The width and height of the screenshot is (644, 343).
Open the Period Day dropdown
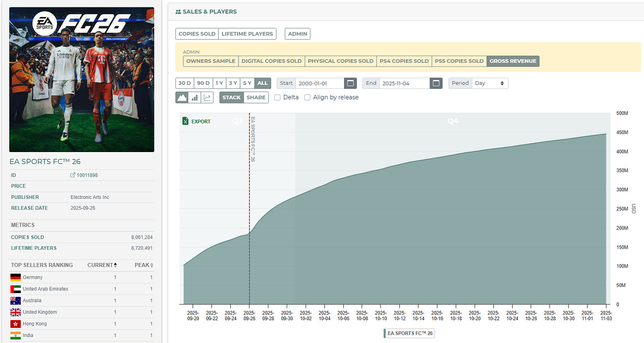pyautogui.click(x=490, y=83)
